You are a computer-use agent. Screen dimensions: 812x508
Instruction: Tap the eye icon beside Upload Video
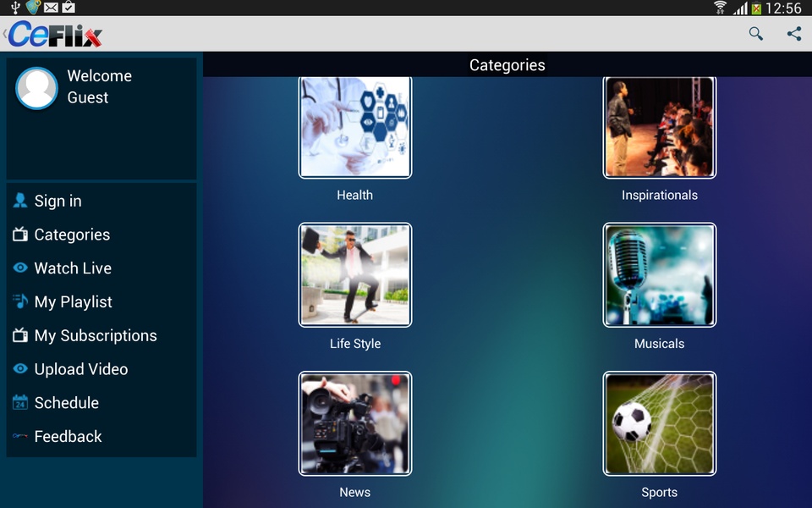[x=20, y=368]
